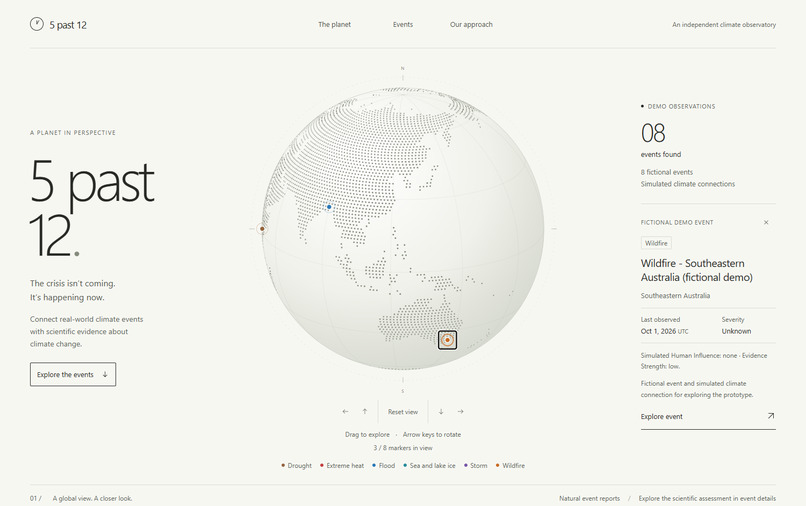
Task: Click the '3 / 8 markers in view' text
Action: click(403, 448)
